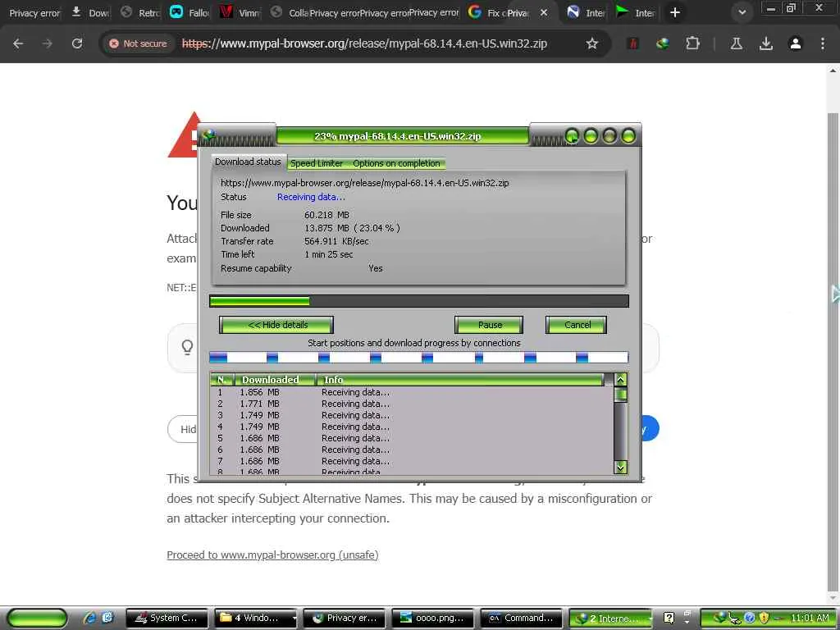Reload the current page
The width and height of the screenshot is (840, 630).
pyautogui.click(x=77, y=43)
